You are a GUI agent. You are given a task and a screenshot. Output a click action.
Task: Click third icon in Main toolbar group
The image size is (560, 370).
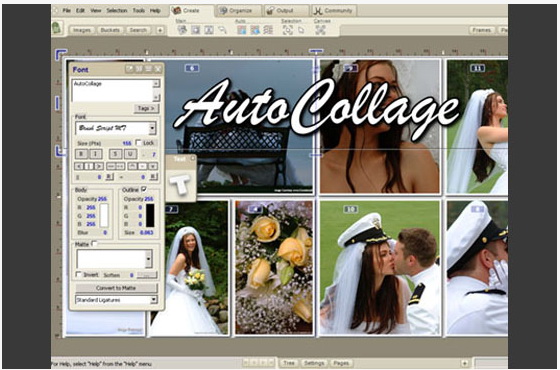(x=209, y=30)
